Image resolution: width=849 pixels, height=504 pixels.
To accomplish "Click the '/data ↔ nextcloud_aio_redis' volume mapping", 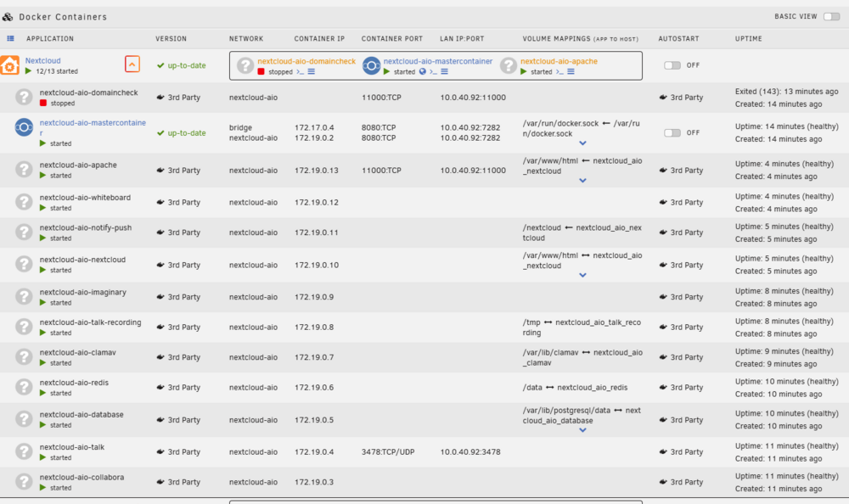I will 575,387.
